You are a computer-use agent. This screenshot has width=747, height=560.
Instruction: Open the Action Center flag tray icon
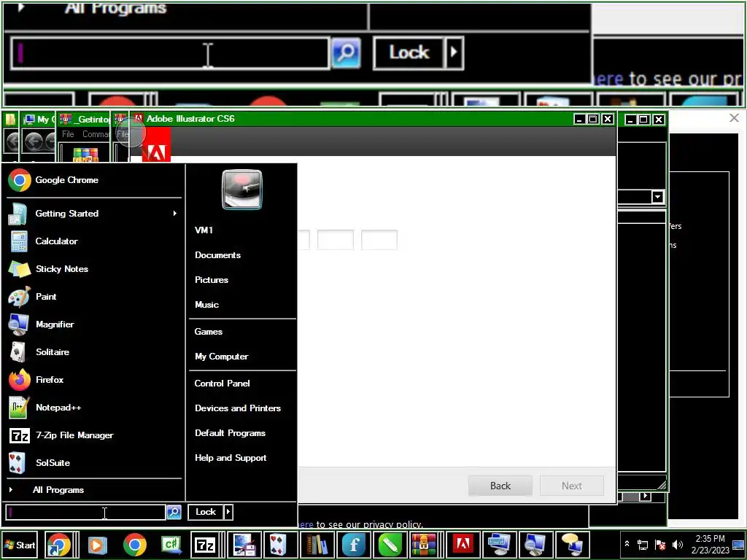click(x=660, y=545)
